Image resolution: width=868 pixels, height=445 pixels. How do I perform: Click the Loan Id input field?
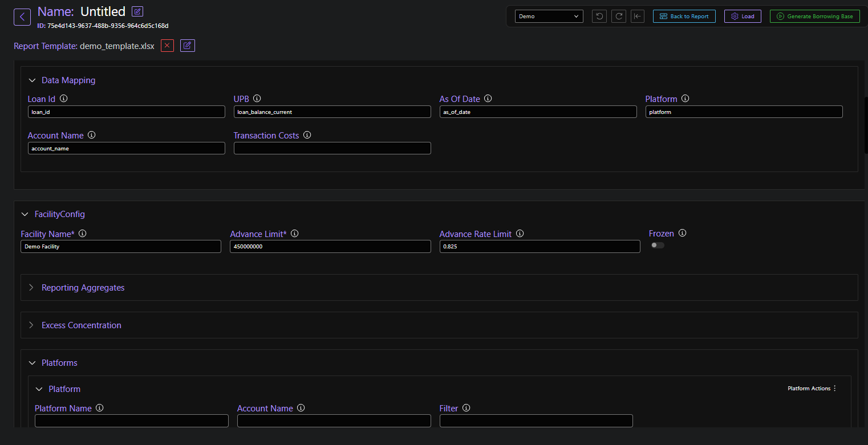click(127, 112)
